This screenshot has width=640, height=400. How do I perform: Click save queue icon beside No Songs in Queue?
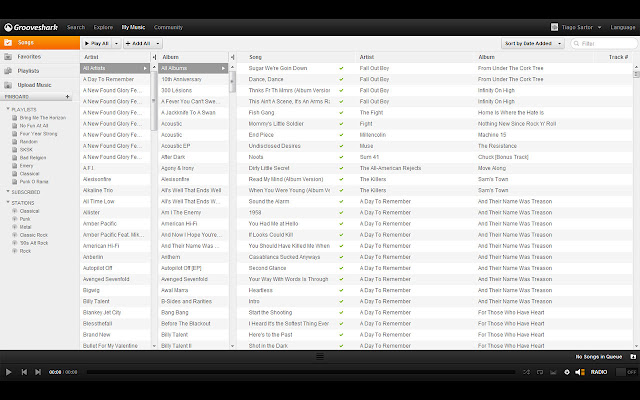tap(633, 356)
